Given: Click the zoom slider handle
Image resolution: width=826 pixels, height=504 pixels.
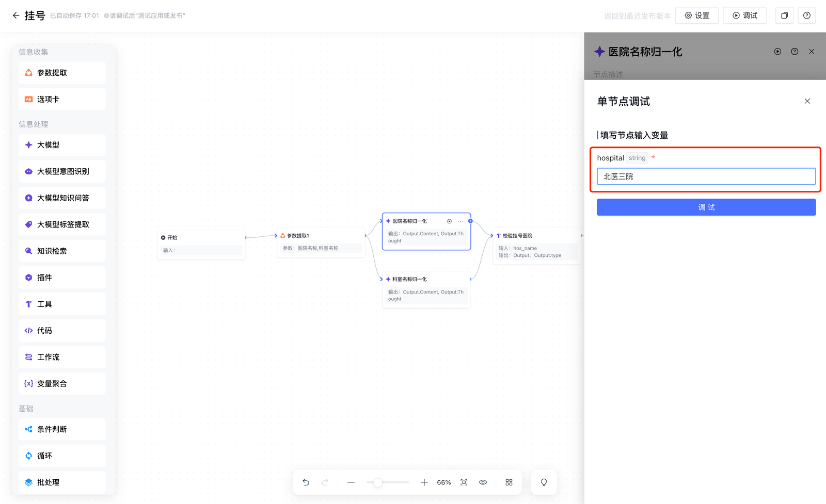Looking at the screenshot, I should pos(378,482).
